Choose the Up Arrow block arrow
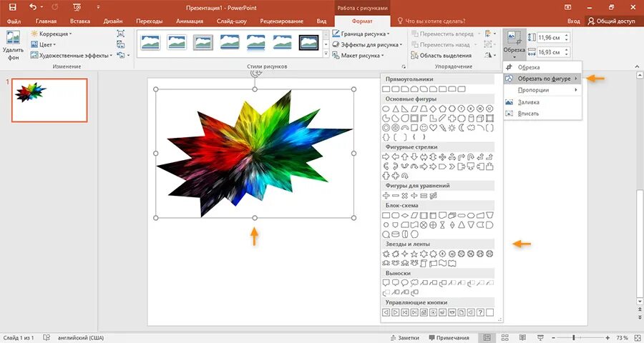Viewport: 644px width, 343px height. pyautogui.click(x=404, y=157)
